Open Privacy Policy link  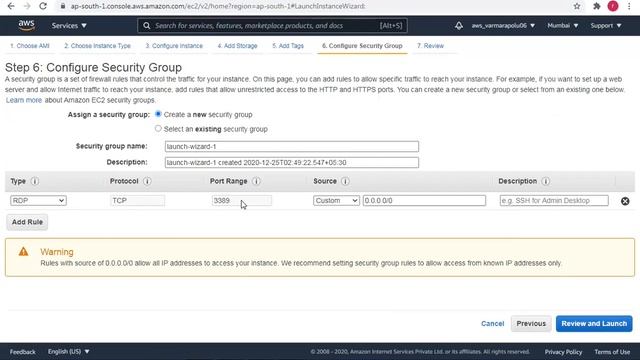point(563,352)
